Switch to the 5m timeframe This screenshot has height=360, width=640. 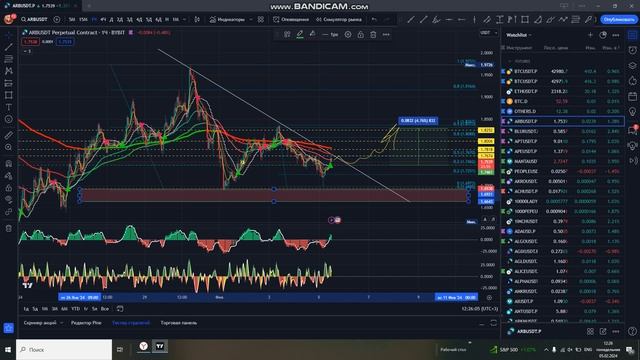coord(72,20)
